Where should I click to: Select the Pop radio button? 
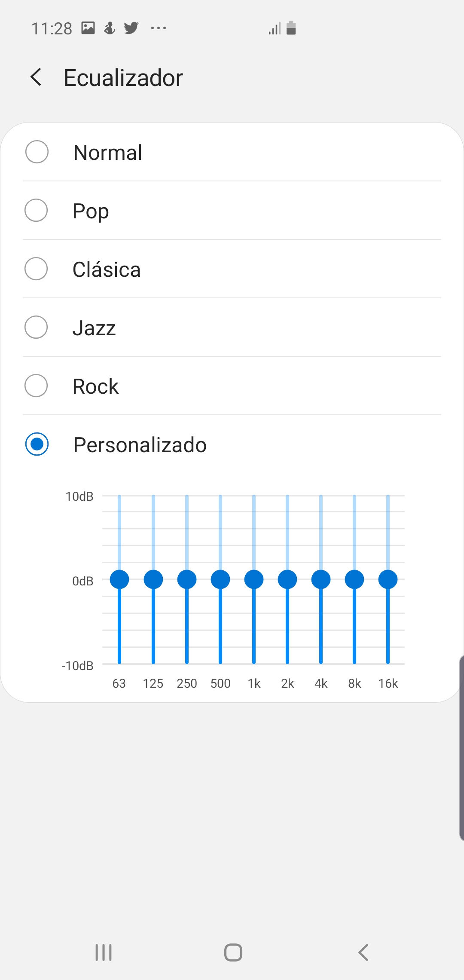tap(36, 210)
